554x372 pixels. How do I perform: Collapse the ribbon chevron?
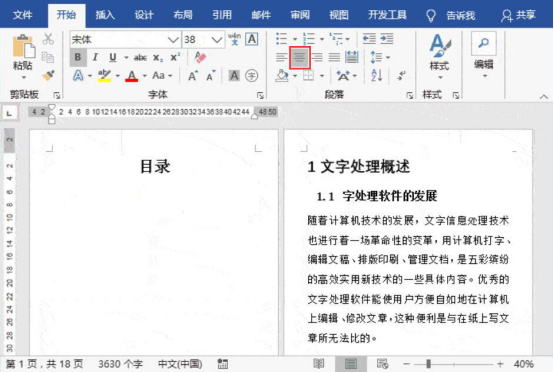(544, 96)
